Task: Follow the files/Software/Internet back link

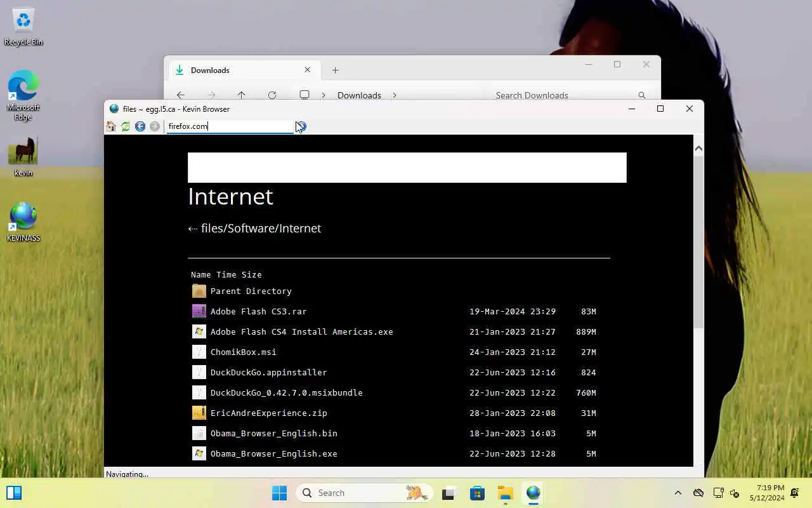Action: coord(254,229)
